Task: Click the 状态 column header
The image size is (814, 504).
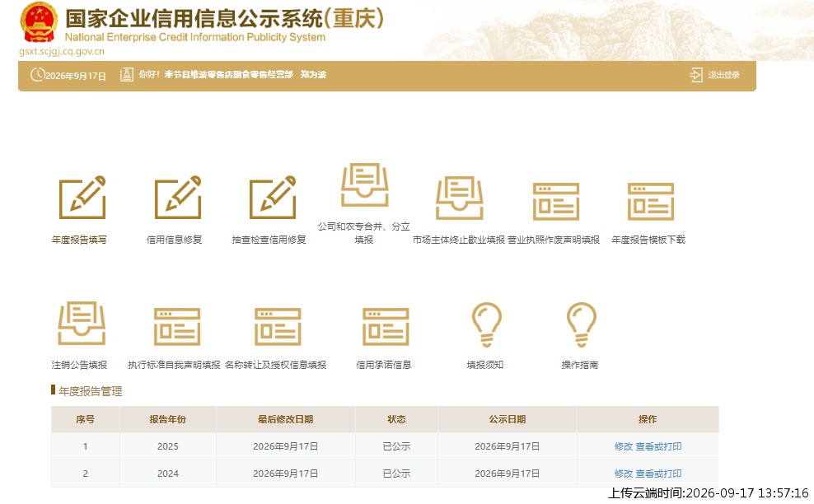Action: pos(396,419)
